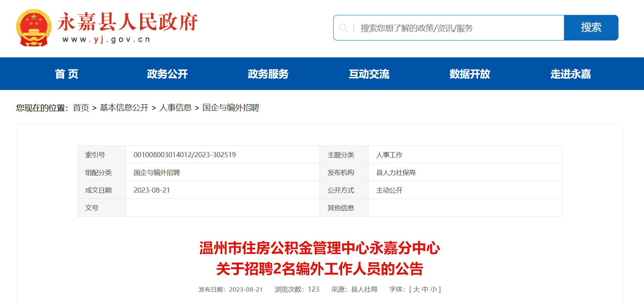Viewport: 644px width, 305px height.
Task: Open the 首页 navigation menu item
Action: pyautogui.click(x=66, y=74)
